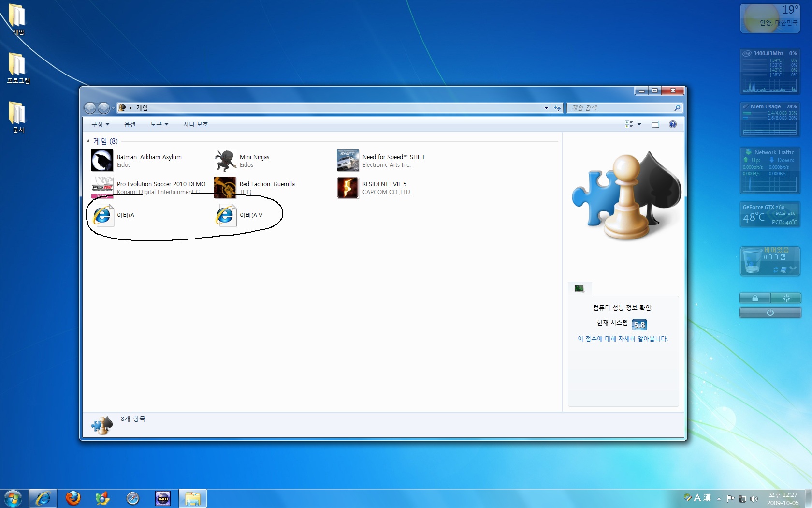The image size is (812, 508).
Task: Open Pro Evolution Soccer 2010 DEMO icon
Action: (102, 188)
